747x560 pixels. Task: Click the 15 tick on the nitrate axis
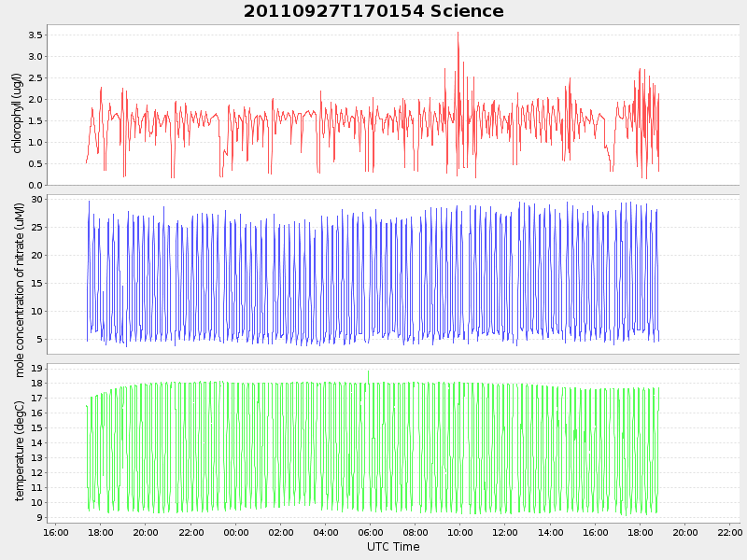point(37,284)
